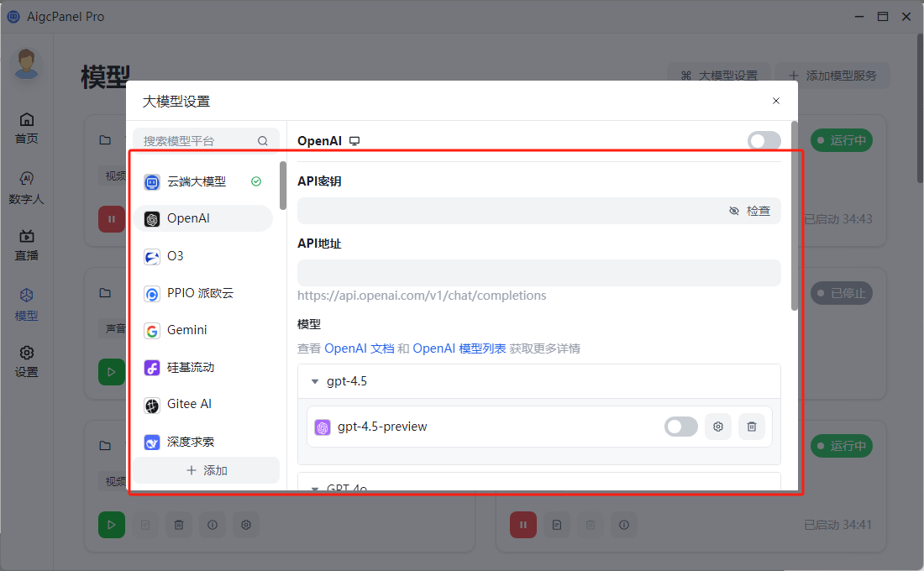Click the info icon in the 已启动 34:41 card
The width and height of the screenshot is (924, 571).
pos(624,525)
